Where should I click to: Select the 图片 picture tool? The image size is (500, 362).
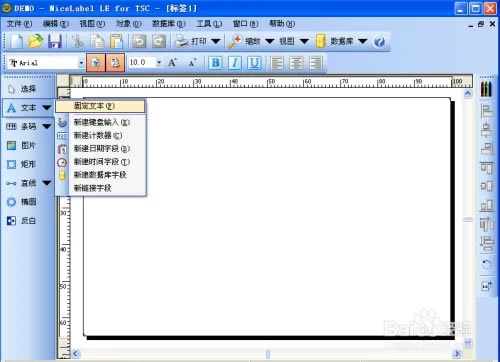point(21,146)
